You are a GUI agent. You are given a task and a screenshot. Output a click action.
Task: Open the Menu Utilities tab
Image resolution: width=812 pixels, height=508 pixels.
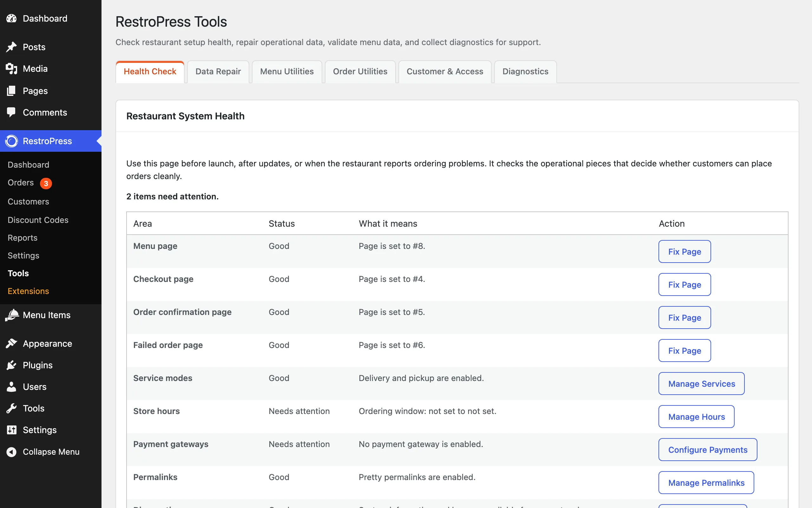(x=287, y=71)
